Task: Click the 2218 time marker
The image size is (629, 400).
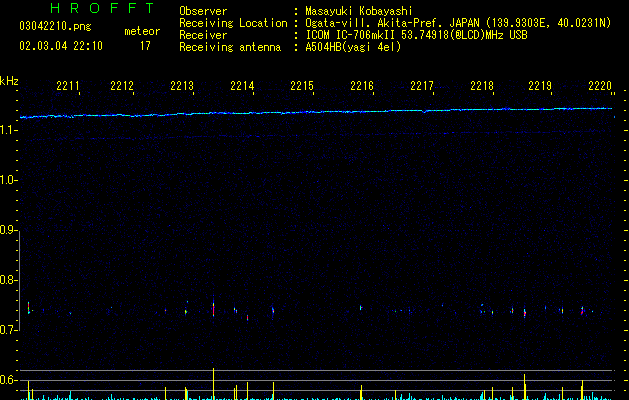Action: tap(482, 86)
